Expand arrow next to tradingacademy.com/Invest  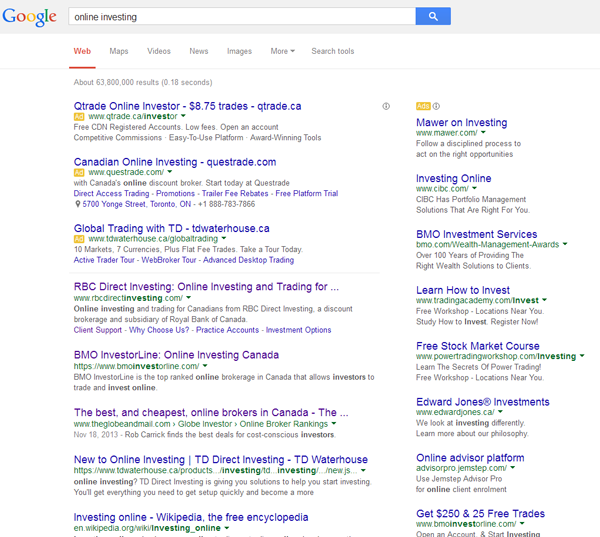point(544,300)
